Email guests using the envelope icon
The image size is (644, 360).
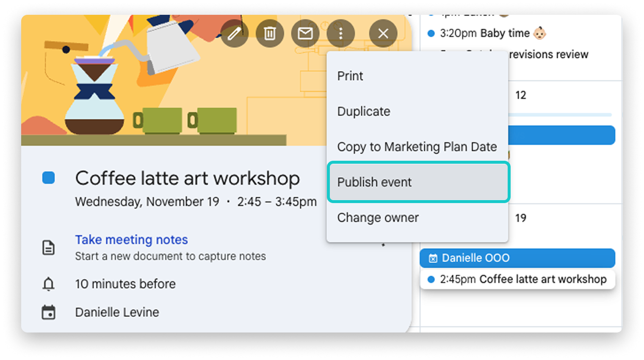point(305,33)
